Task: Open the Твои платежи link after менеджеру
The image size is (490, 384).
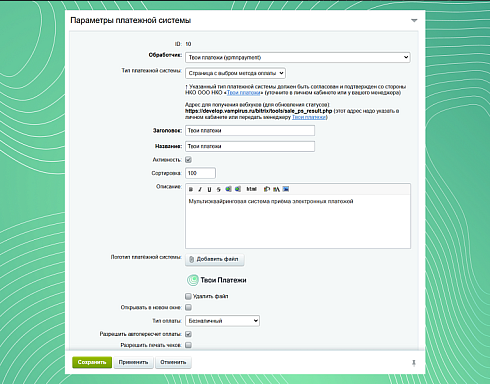Action: pyautogui.click(x=309, y=117)
